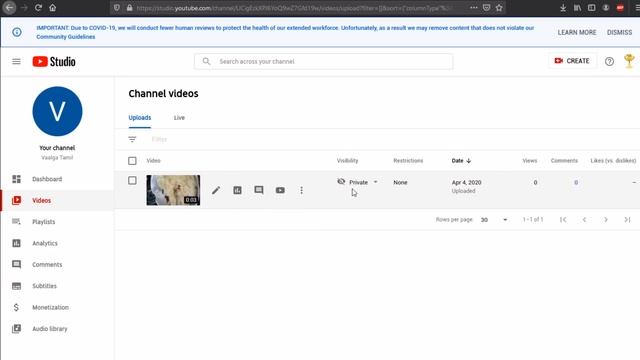Image resolution: width=640 pixels, height=360 pixels.
Task: View video on YouTube icon
Action: point(280,190)
